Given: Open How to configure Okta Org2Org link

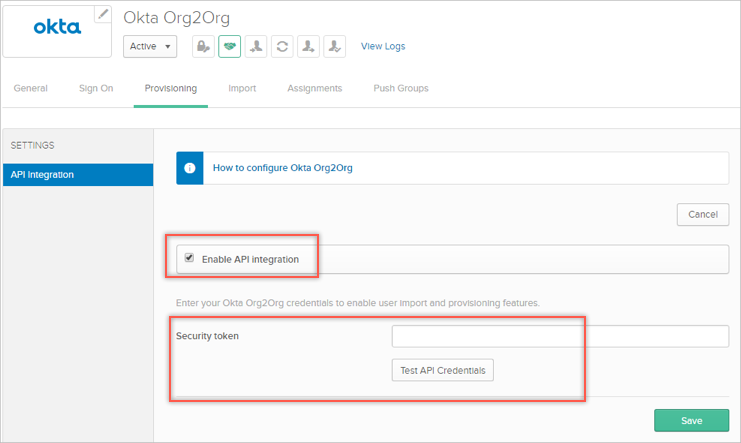Looking at the screenshot, I should (282, 168).
